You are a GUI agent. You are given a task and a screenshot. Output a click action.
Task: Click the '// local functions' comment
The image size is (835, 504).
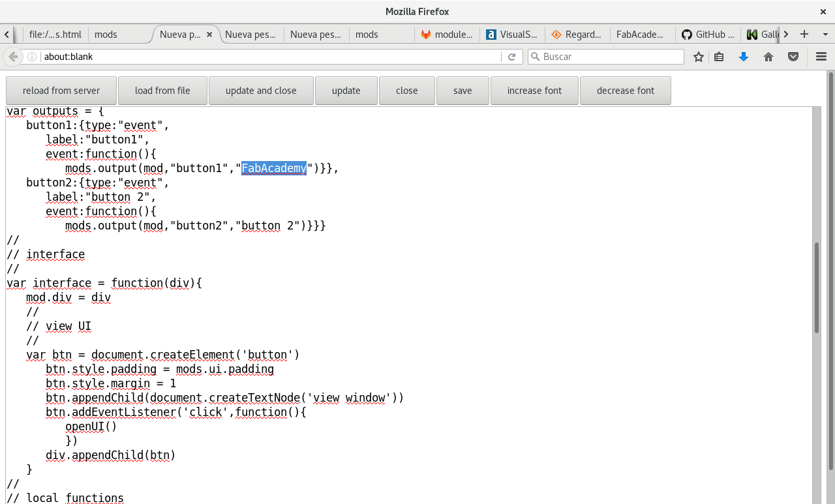tap(65, 498)
